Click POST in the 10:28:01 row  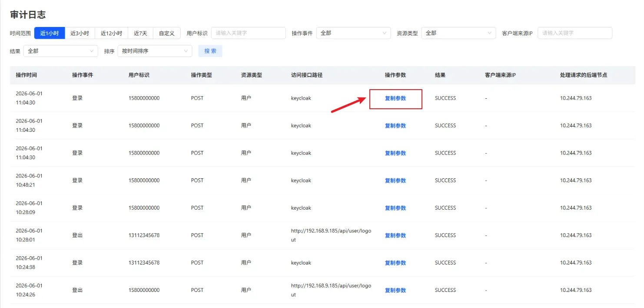(x=197, y=235)
